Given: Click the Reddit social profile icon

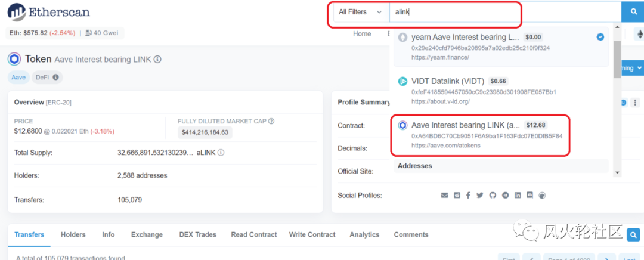Looking at the screenshot, I should tap(457, 195).
